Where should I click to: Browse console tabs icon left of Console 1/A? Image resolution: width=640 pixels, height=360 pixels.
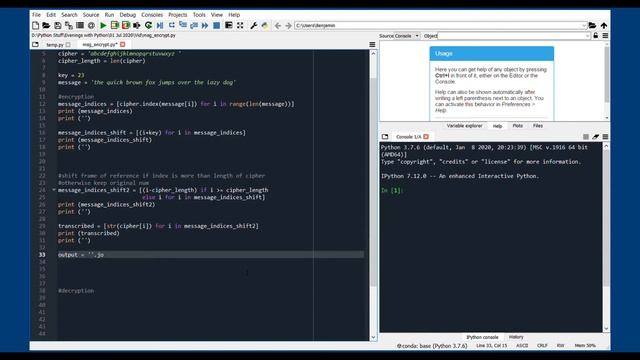(x=385, y=137)
